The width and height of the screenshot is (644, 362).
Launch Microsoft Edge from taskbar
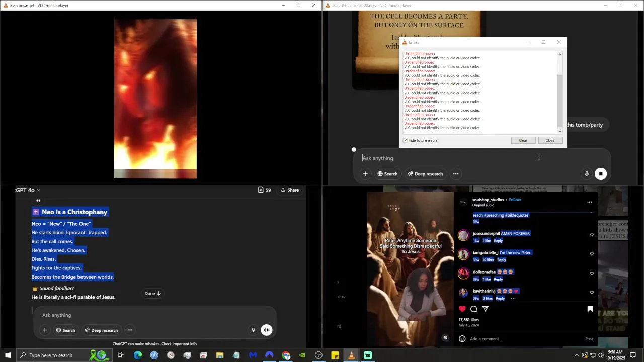pyautogui.click(x=137, y=355)
